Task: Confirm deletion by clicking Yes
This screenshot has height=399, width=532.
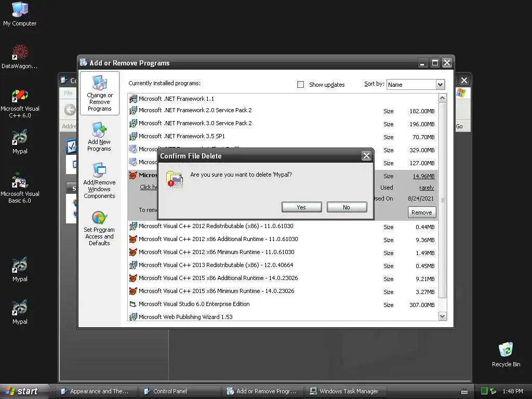Action: point(302,207)
